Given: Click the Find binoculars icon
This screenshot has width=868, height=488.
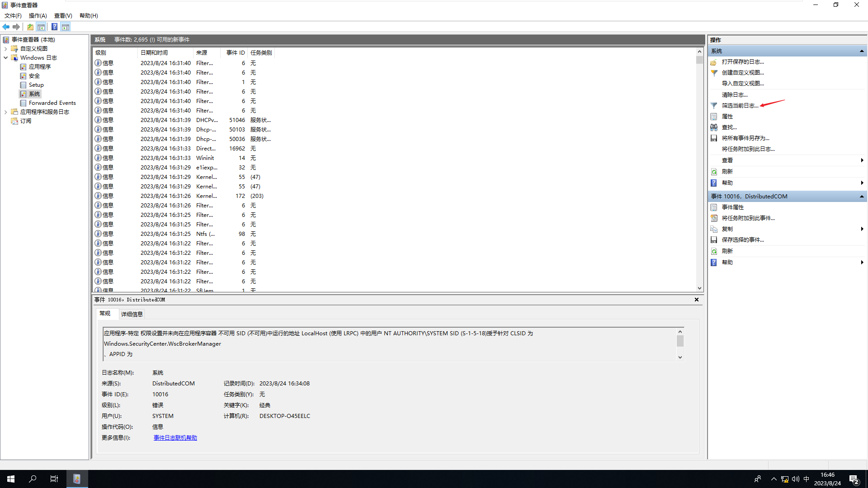Looking at the screenshot, I should [714, 127].
